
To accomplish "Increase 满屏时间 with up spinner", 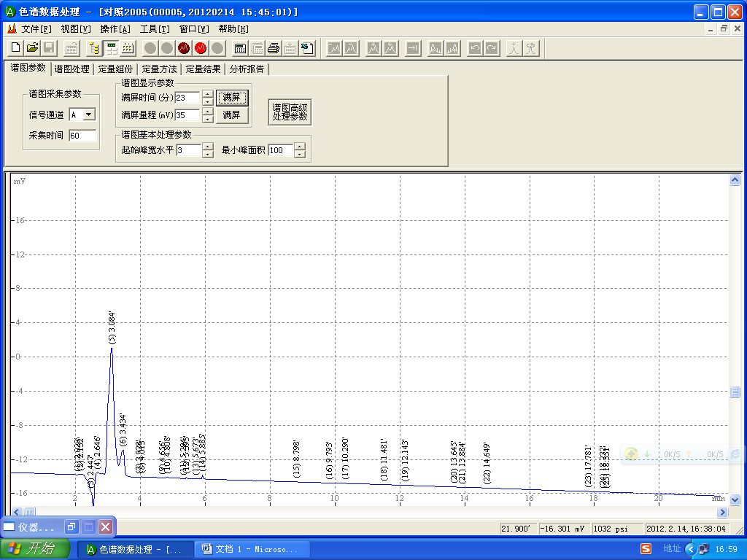I will click(x=208, y=94).
